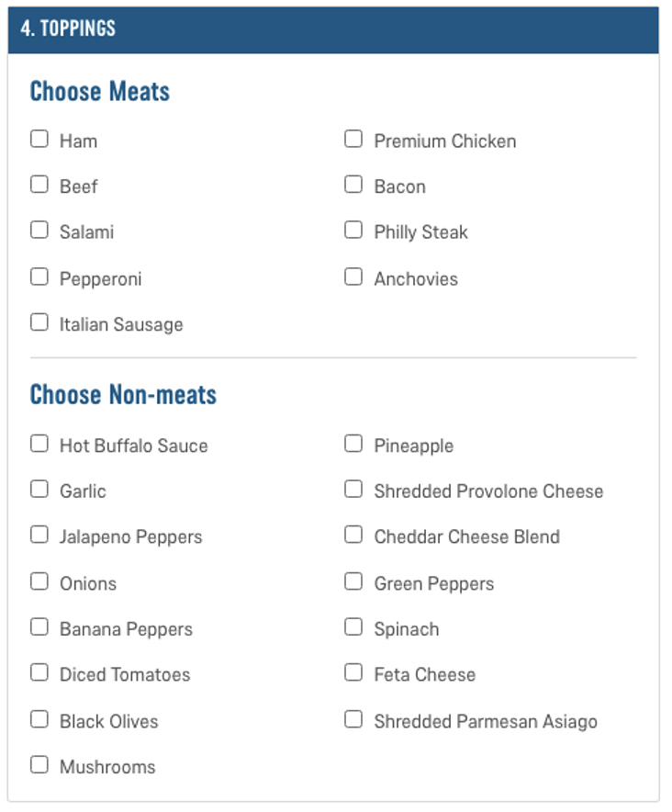Add Pineapple as a topping

click(353, 445)
